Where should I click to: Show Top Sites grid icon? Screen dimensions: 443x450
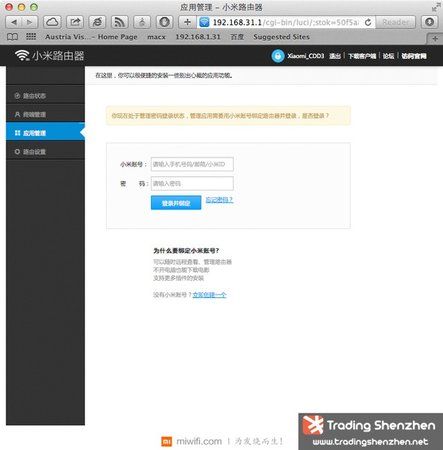(x=31, y=36)
